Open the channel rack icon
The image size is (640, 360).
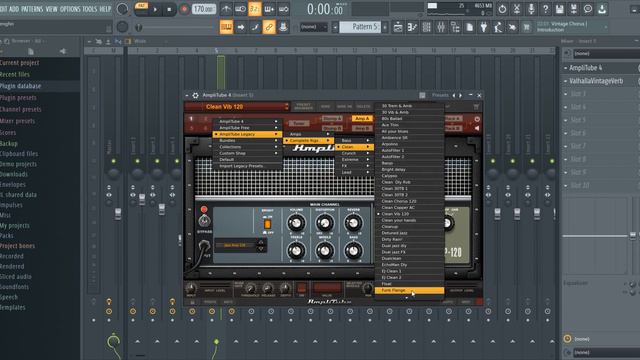(x=427, y=27)
